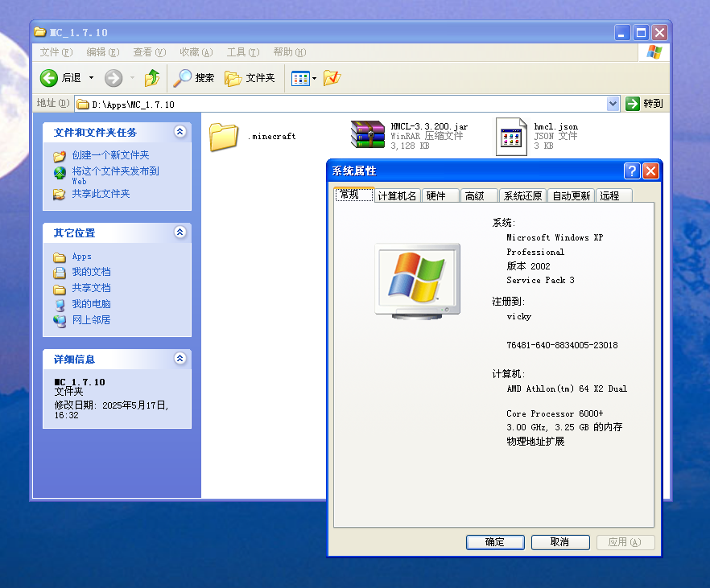Open the Apps link in 其它位置
Screen dimensions: 710x588
pos(82,257)
